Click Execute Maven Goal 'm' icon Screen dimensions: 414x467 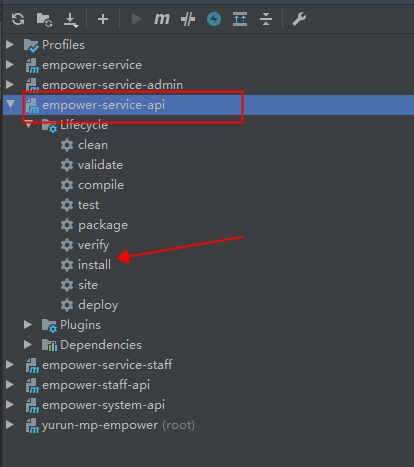pos(162,19)
